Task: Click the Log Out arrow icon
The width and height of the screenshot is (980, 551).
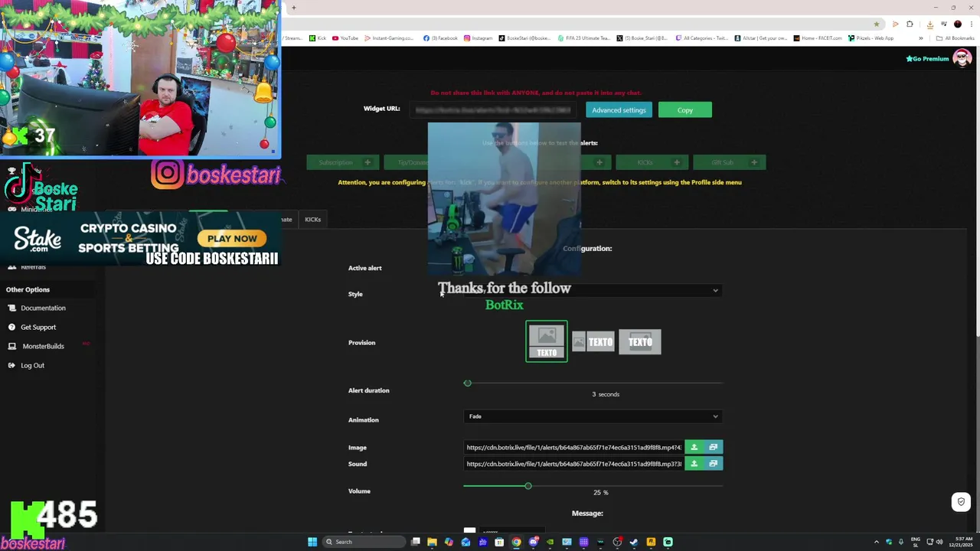Action: [x=11, y=365]
